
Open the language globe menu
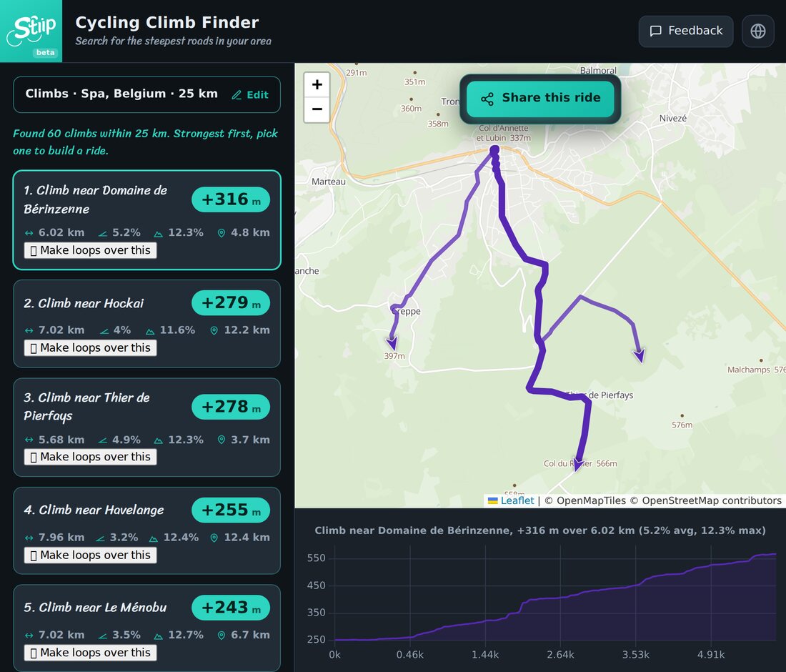758,31
